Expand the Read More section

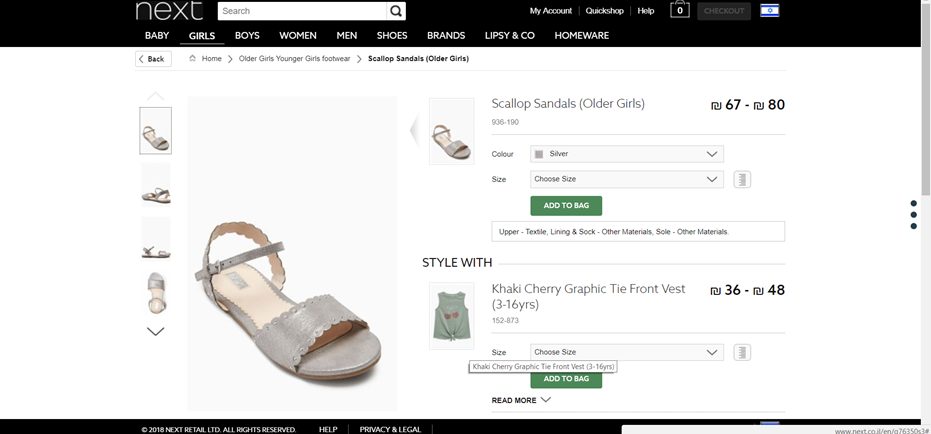(521, 400)
